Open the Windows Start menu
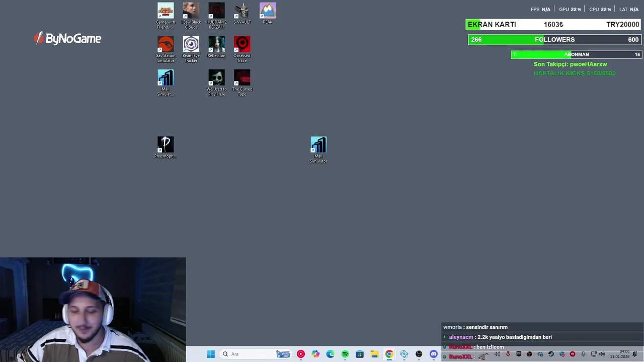Screen dimensions: 644x362 (x=211, y=354)
